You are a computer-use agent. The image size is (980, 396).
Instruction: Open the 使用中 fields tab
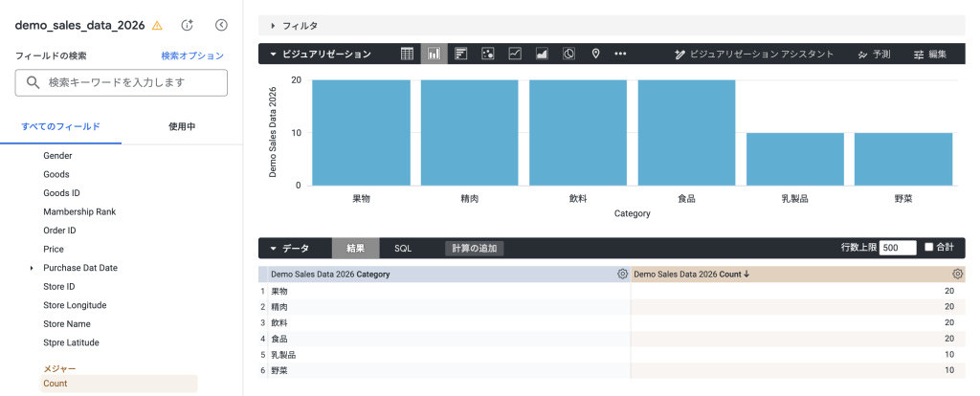tap(182, 126)
